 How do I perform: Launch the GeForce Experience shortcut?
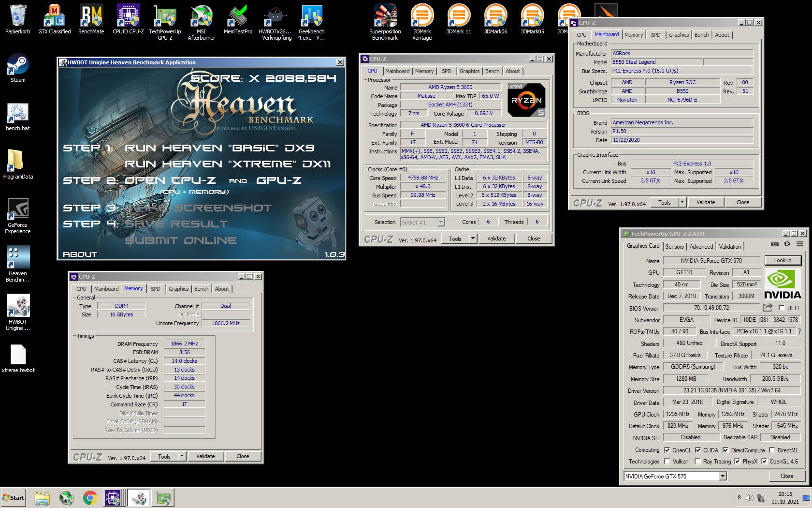tap(18, 216)
